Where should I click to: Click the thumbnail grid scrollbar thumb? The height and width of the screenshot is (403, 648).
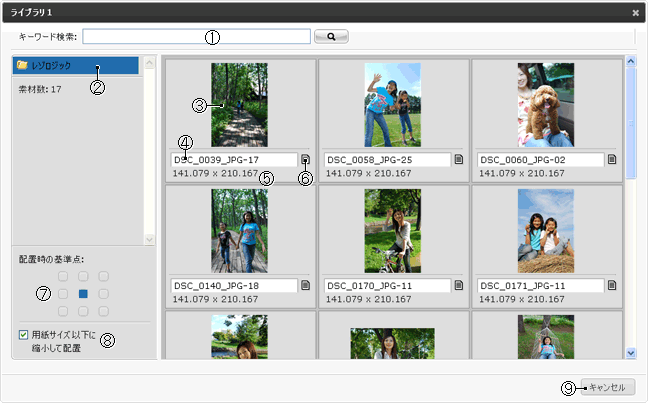coord(631,123)
